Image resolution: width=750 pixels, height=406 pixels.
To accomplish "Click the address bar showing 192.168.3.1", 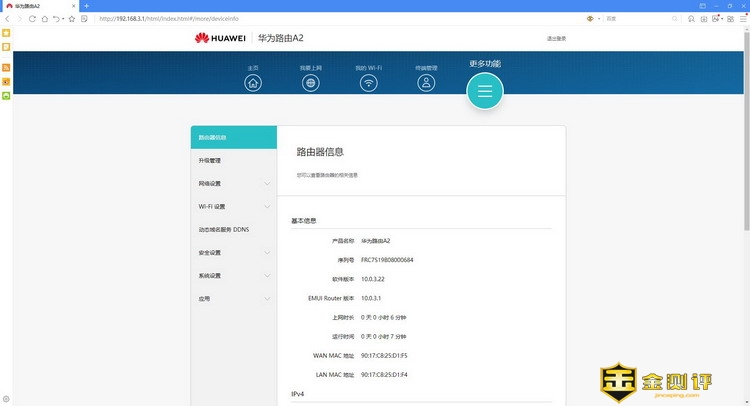I will (x=300, y=18).
